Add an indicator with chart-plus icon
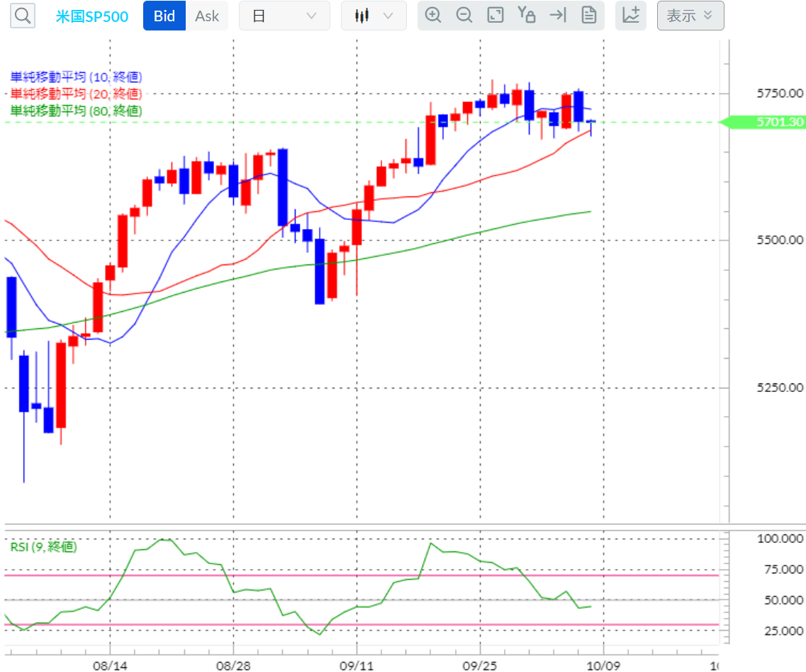This screenshot has height=672, width=806. point(631,16)
